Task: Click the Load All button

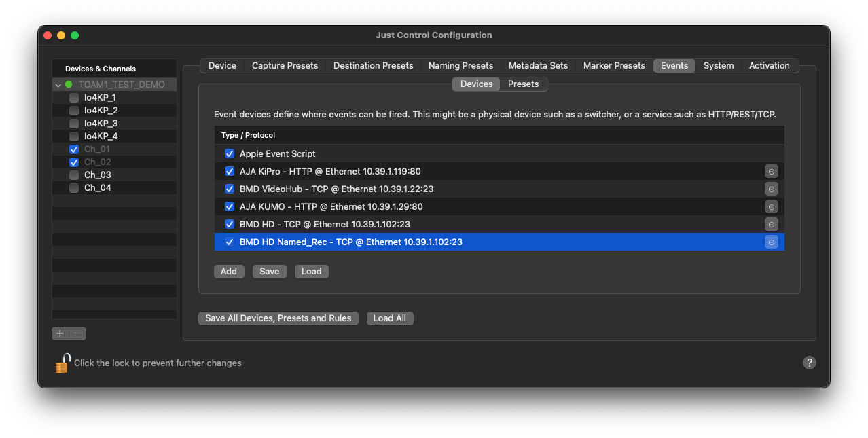Action: [x=390, y=318]
